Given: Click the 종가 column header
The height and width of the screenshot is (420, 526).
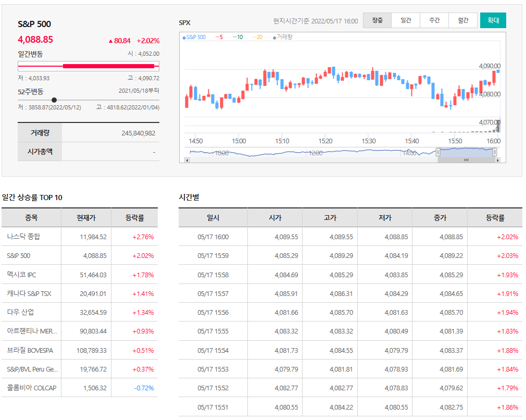Looking at the screenshot, I should tap(440, 217).
